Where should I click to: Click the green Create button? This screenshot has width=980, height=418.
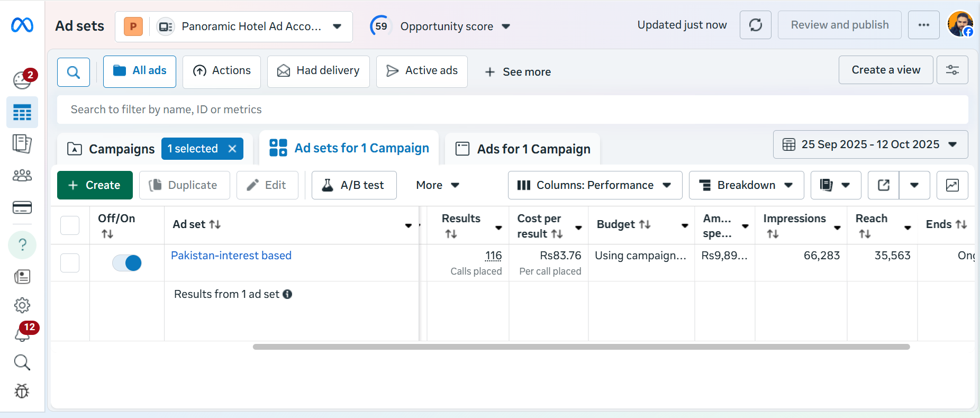[95, 185]
